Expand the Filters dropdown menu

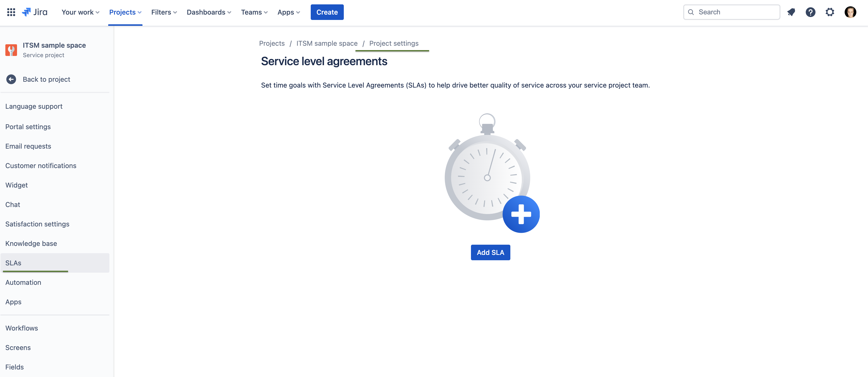tap(164, 12)
